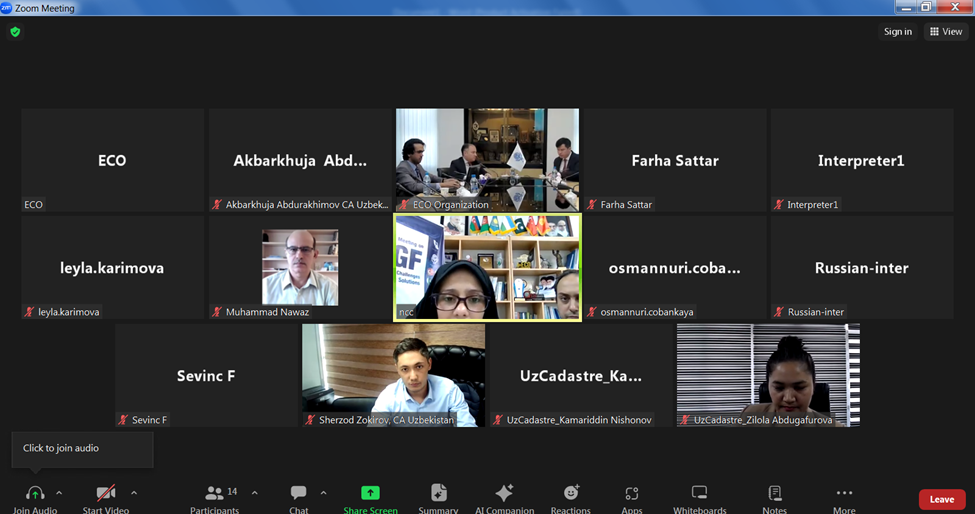Click the green encryption shield icon
Screen dimensions: 975x514
pos(15,32)
